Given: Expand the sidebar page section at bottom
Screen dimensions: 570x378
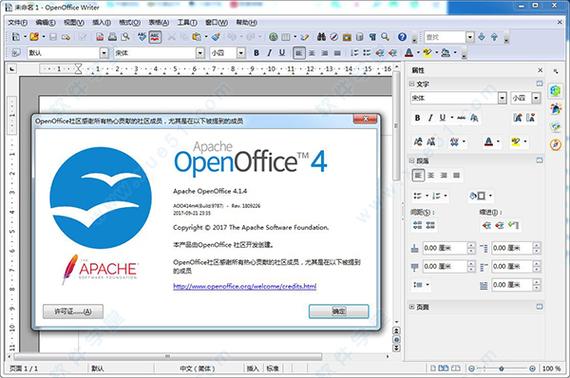Looking at the screenshot, I should tap(412, 307).
